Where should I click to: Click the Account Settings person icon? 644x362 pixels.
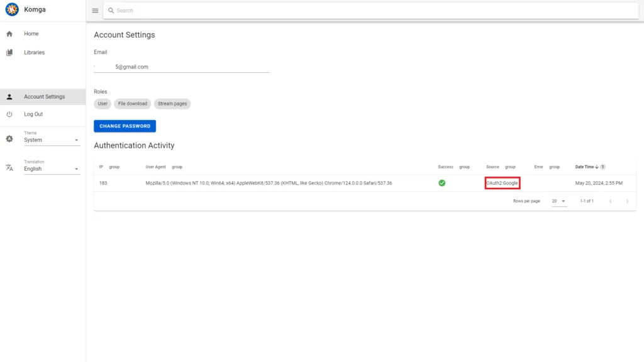pos(9,97)
